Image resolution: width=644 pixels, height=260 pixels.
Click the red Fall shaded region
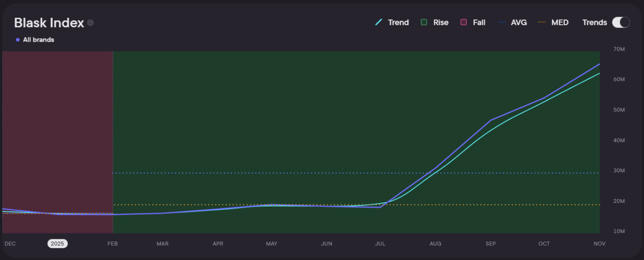tap(57, 129)
